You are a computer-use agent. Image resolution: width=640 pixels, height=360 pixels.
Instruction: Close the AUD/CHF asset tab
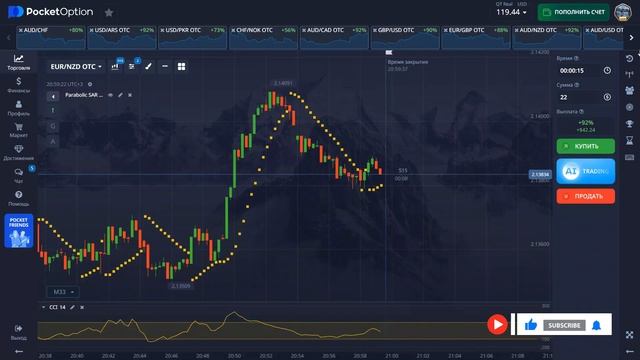pos(21,30)
